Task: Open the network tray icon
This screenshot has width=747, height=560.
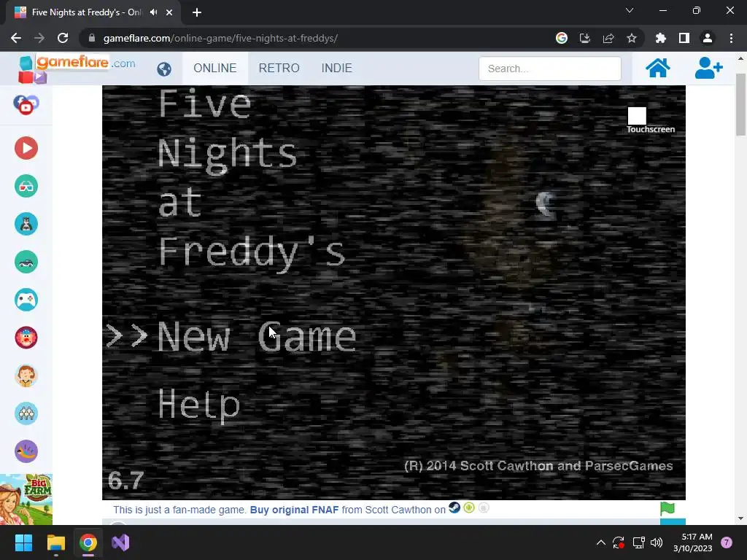Action: tap(638, 542)
